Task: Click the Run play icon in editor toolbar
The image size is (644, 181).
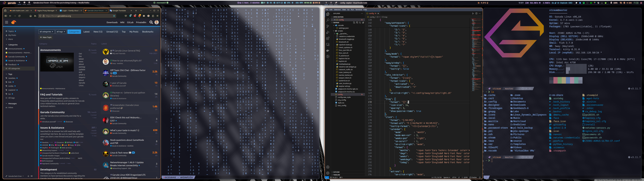Action: pyautogui.click(x=473, y=14)
